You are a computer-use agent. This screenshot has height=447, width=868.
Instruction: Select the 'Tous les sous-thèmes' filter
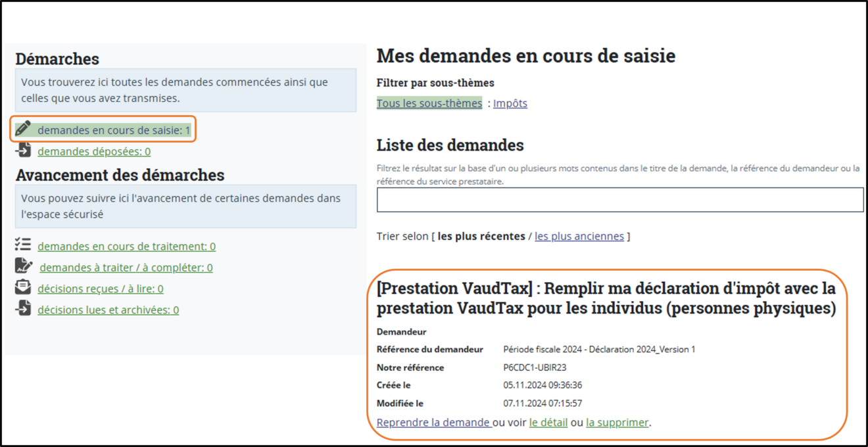point(429,103)
